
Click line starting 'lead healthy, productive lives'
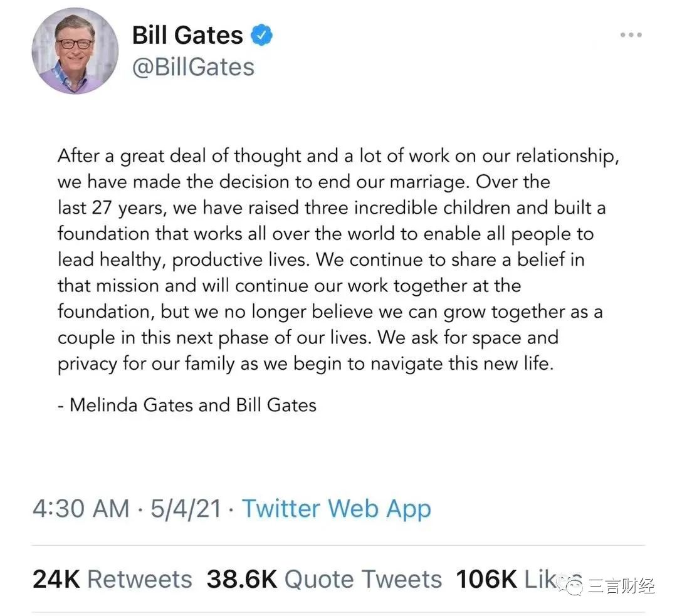(x=321, y=260)
